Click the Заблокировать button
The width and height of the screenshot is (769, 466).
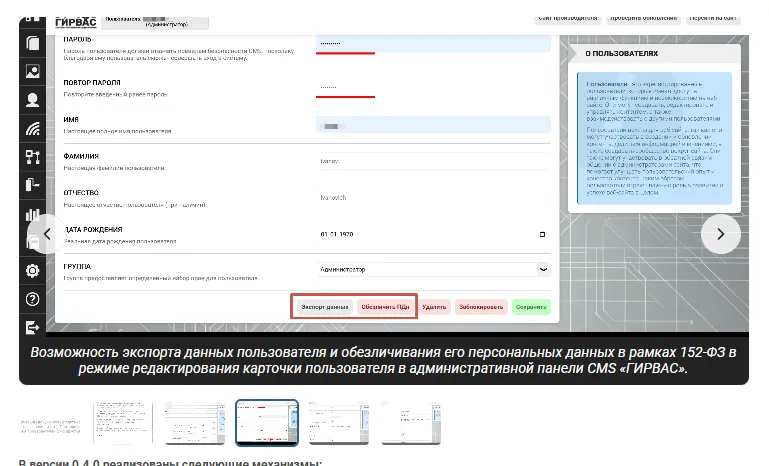coord(481,307)
